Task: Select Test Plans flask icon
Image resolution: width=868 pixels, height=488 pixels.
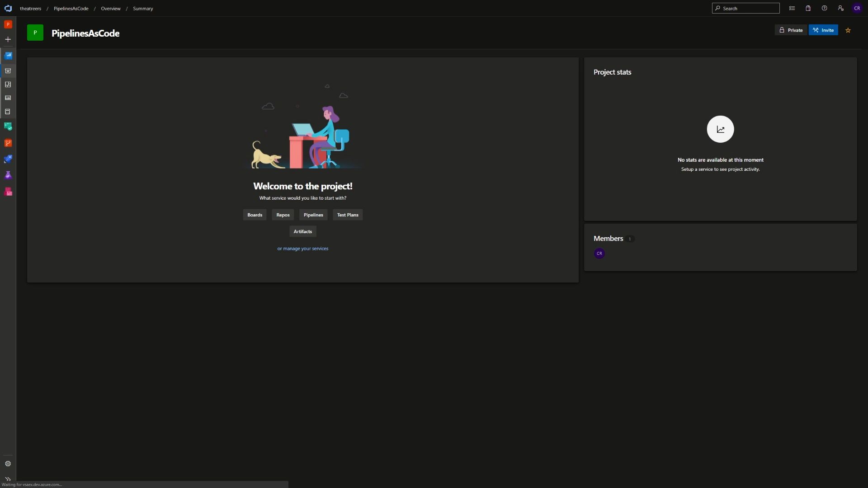Action: click(x=8, y=175)
